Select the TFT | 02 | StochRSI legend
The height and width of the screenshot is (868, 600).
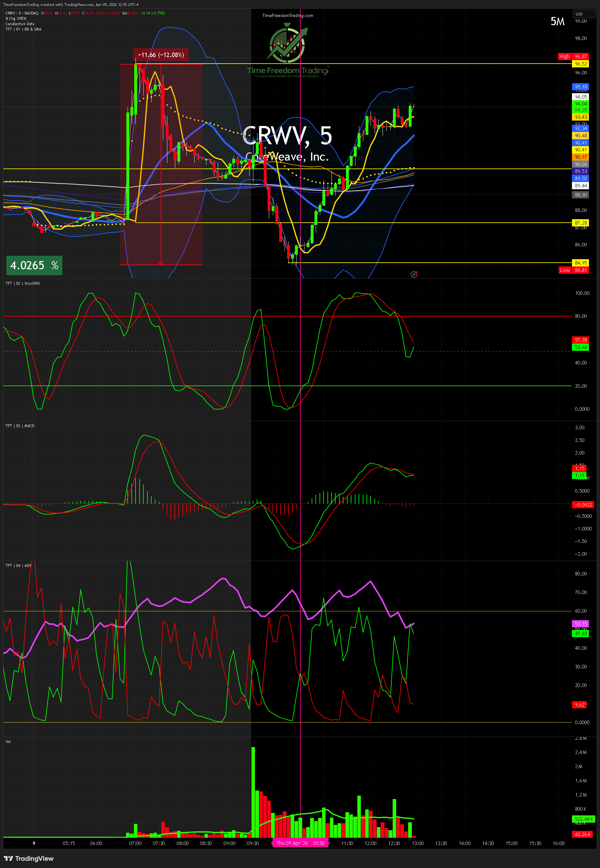[x=23, y=283]
